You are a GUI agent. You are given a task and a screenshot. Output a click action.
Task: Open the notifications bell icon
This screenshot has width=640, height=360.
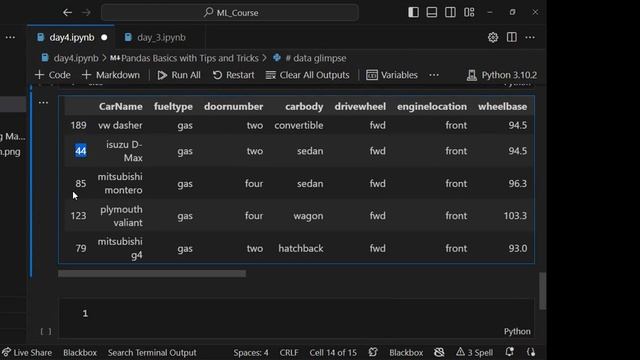(509, 352)
